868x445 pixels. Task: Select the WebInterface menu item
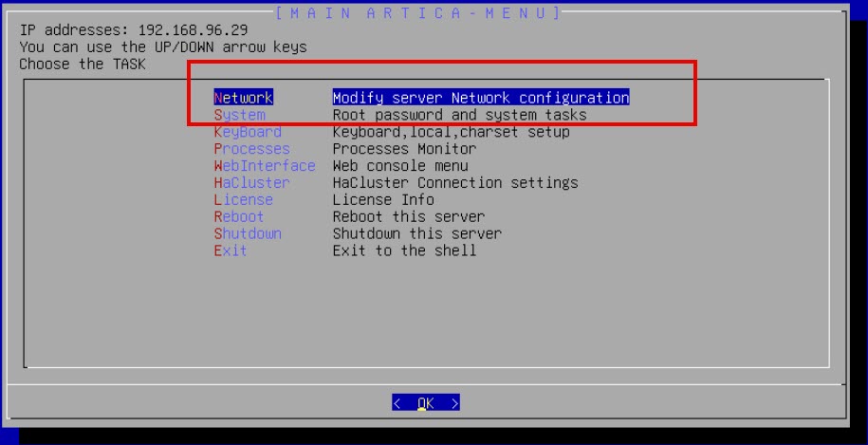click(x=264, y=166)
